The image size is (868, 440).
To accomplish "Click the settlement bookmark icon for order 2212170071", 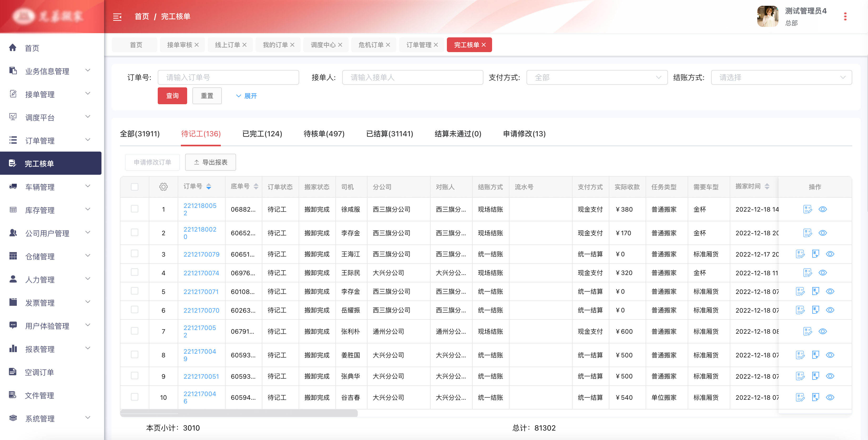I will [815, 291].
